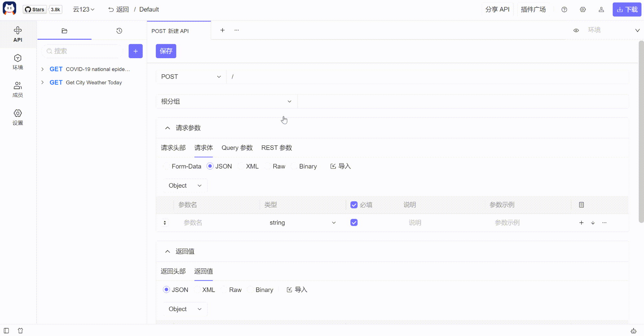Click the history clock icon above the API list
The width and height of the screenshot is (644, 336).
tap(119, 31)
